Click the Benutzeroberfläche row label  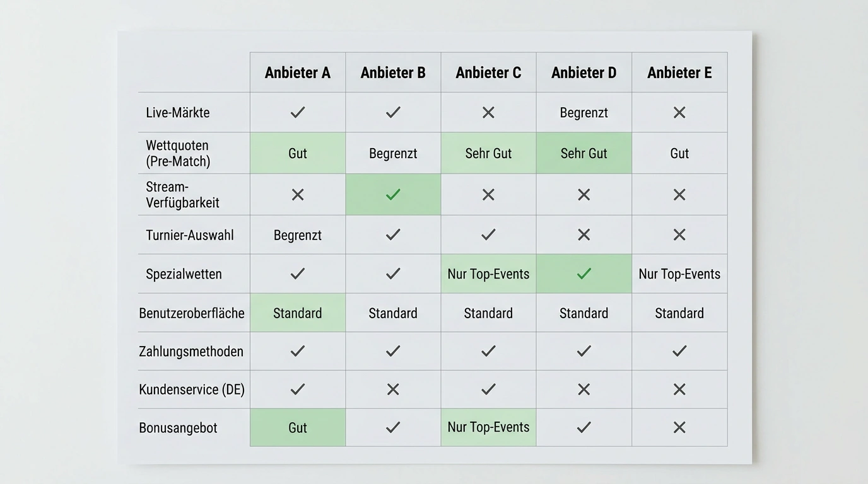[x=192, y=313]
